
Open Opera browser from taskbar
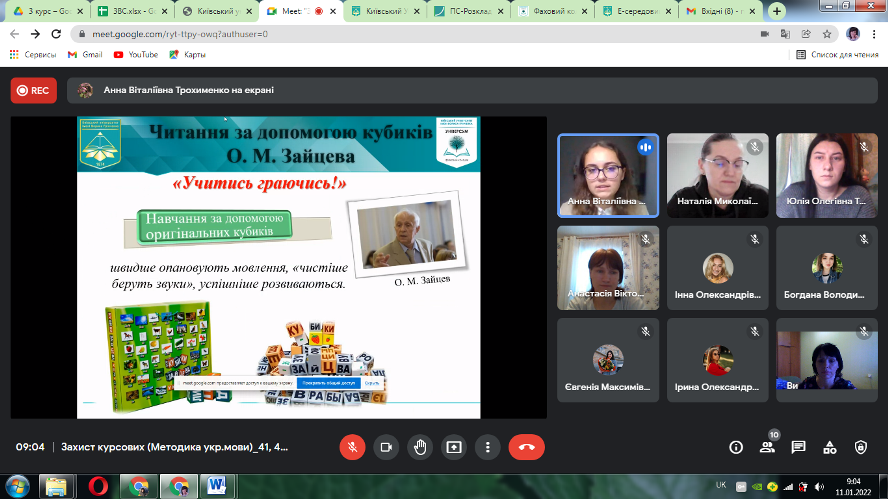click(x=98, y=487)
